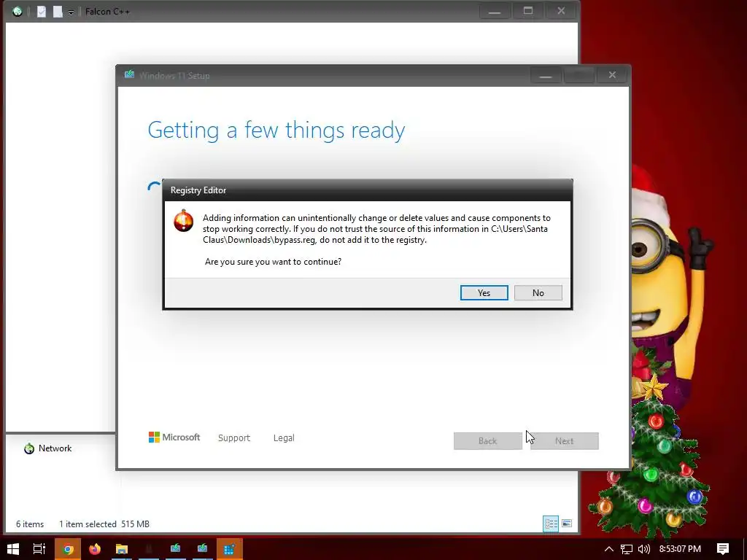Open the Legal link in Windows 11 Setup

[284, 437]
